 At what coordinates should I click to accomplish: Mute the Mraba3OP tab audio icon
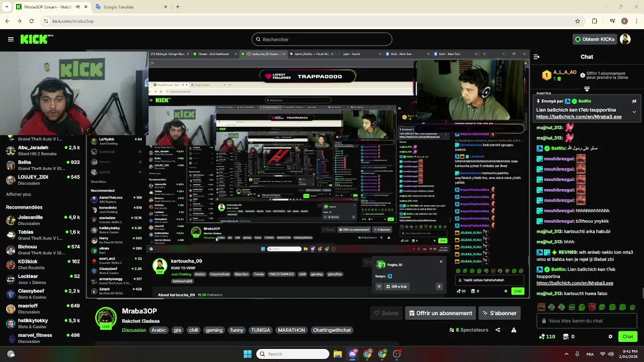77,7
